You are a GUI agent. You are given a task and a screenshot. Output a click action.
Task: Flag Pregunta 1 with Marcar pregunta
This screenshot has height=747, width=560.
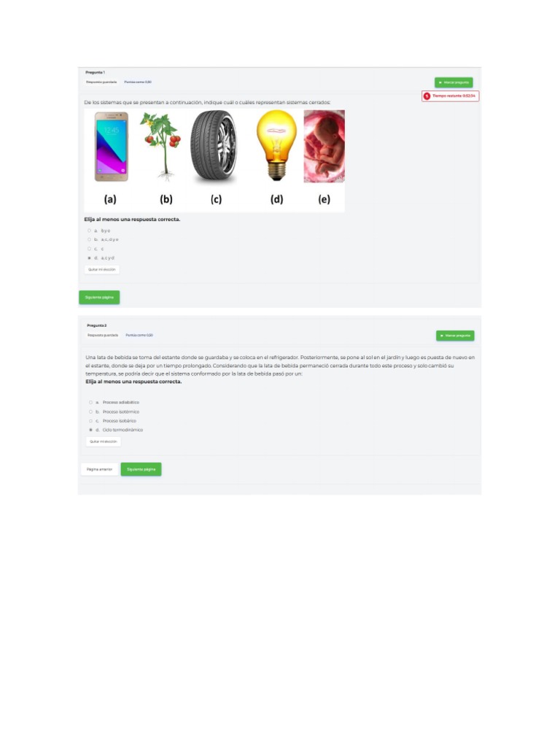pos(454,82)
